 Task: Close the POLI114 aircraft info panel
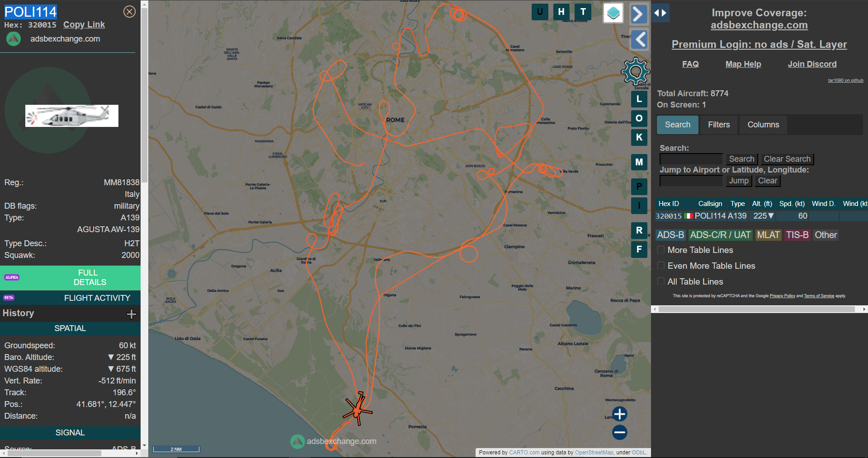click(129, 12)
